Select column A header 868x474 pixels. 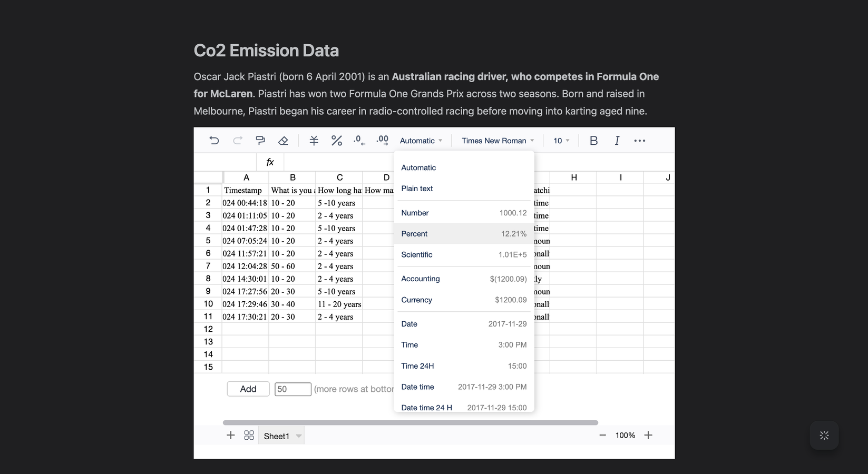coord(246,177)
